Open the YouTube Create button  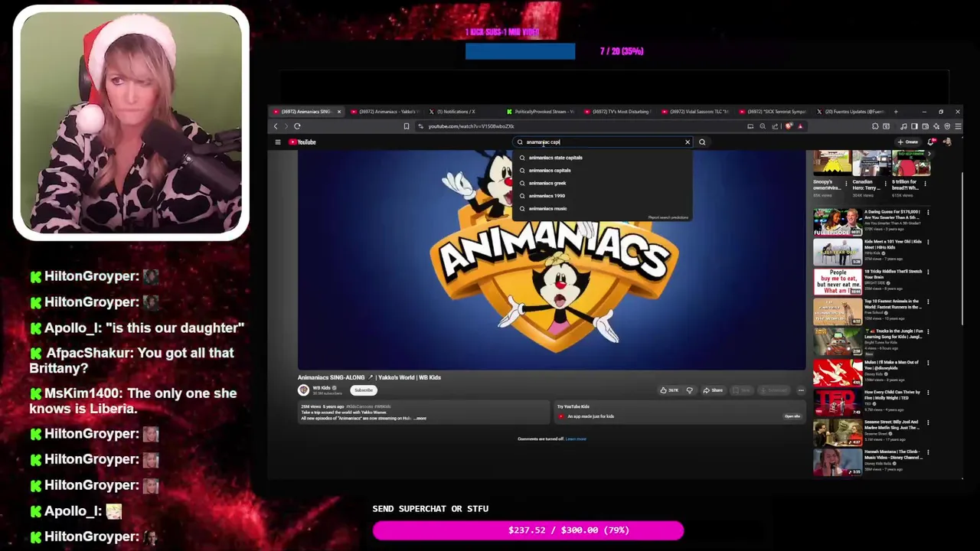coord(908,142)
